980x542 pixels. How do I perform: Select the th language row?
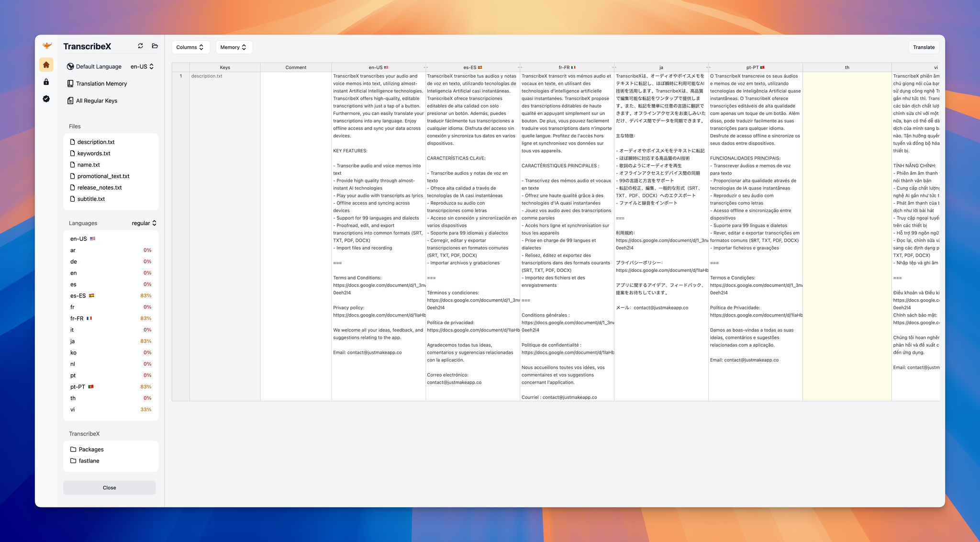111,398
